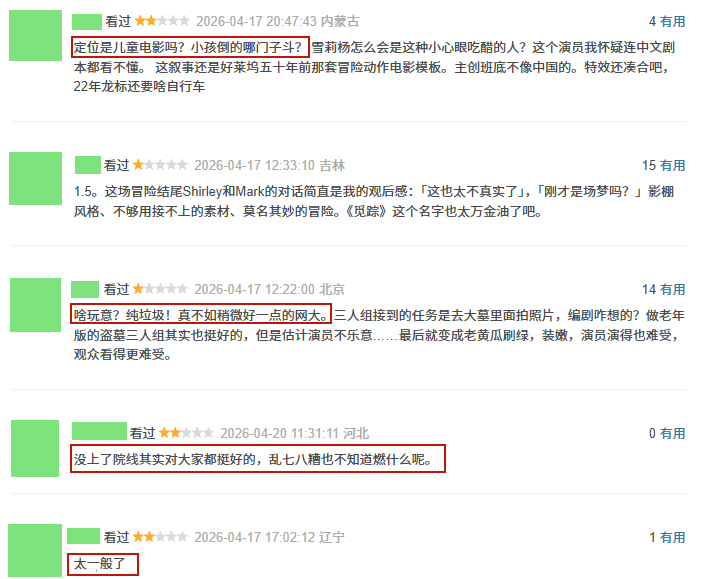
Task: Click the highlighted text 啥玩意？纯垃圾！
Action: (x=122, y=315)
